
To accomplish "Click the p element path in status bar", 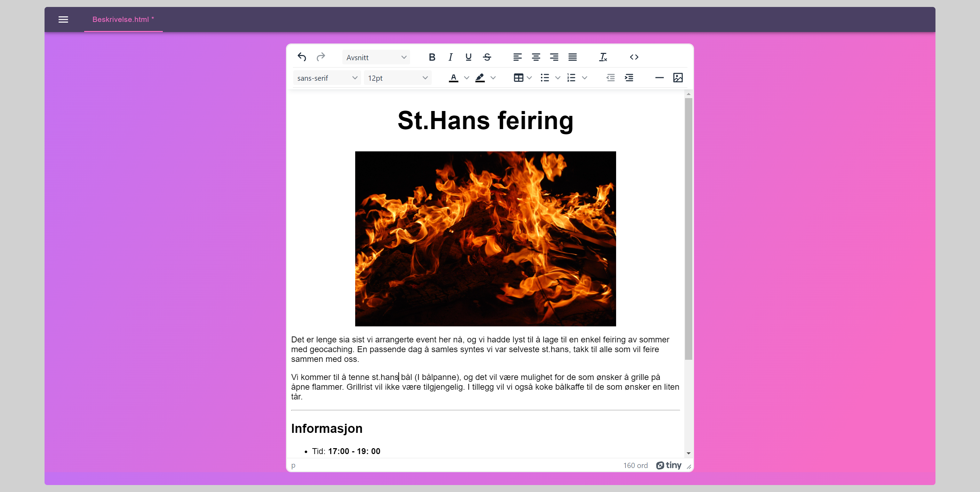I will pyautogui.click(x=293, y=465).
